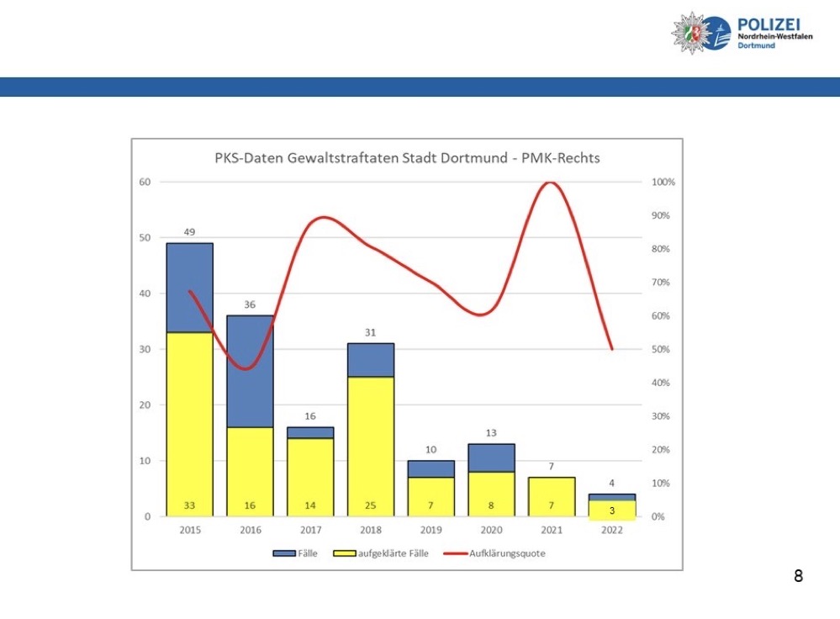
Task: Click the 2016 year label on the x-axis
Action: (x=251, y=530)
